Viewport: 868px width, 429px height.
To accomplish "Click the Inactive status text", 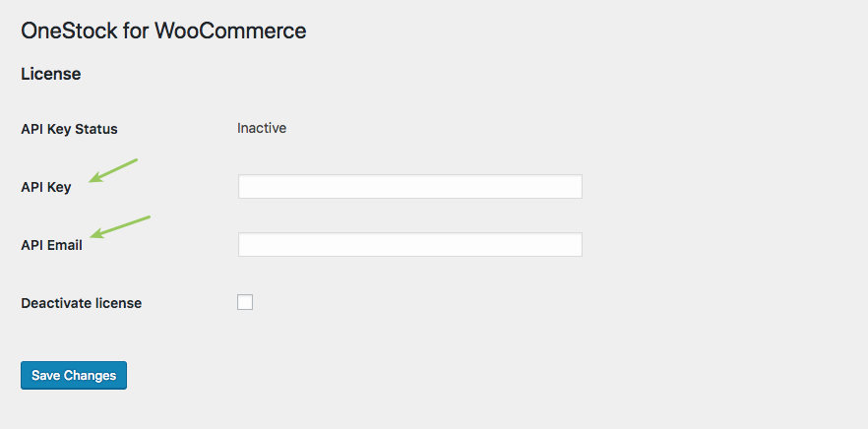I will pyautogui.click(x=262, y=128).
